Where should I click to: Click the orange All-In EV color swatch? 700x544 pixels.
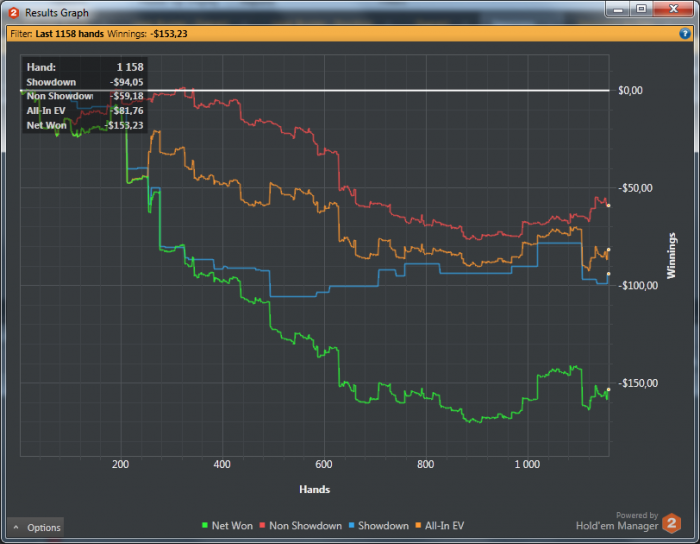coord(418,525)
